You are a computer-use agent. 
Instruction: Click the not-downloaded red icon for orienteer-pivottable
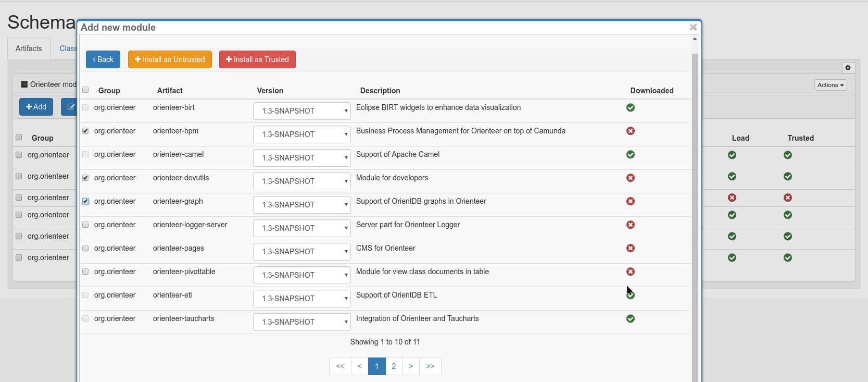pyautogui.click(x=631, y=272)
